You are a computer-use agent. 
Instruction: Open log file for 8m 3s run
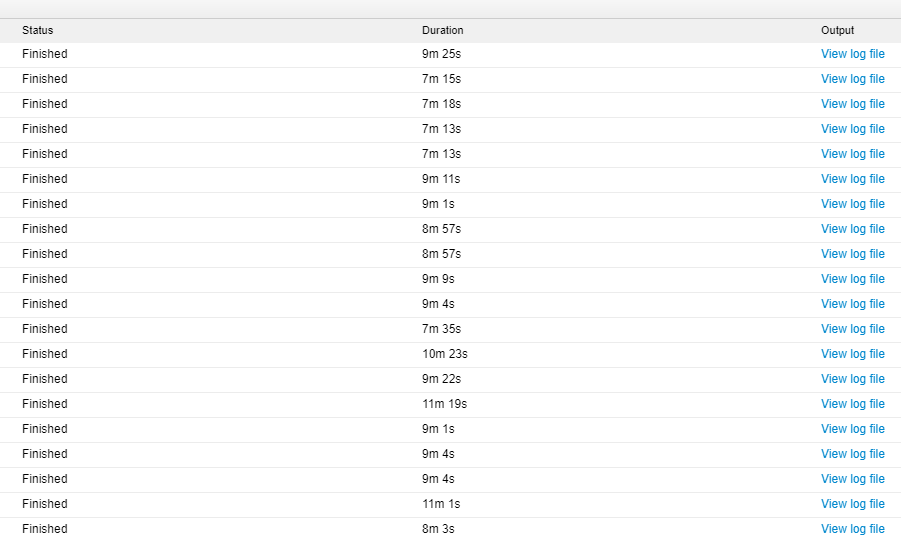coord(852,529)
